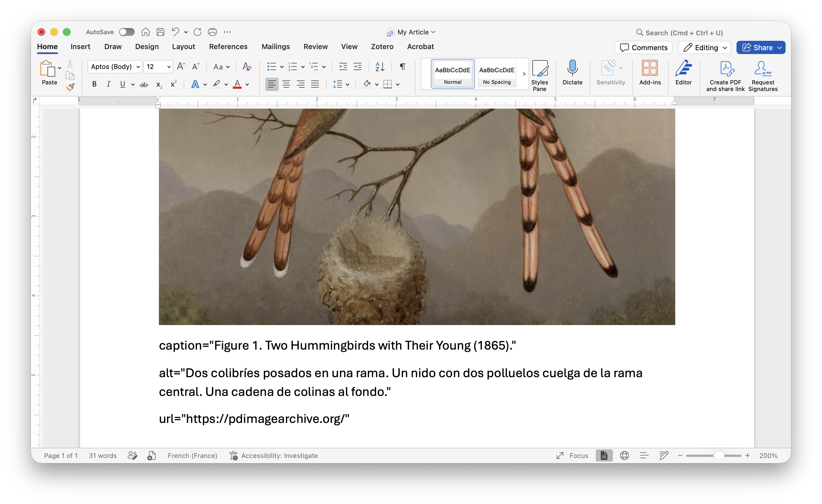This screenshot has height=504, width=822.
Task: Open the Editor tool
Action: [x=683, y=73]
